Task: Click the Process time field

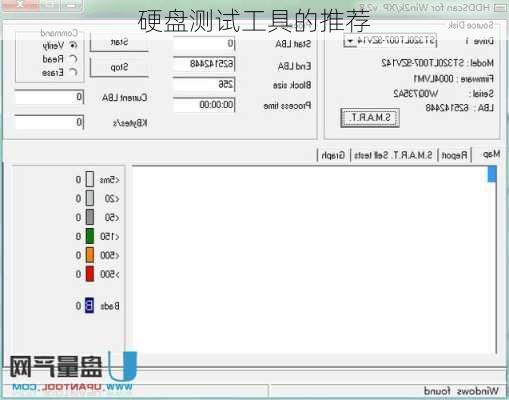Action: pyautogui.click(x=204, y=105)
